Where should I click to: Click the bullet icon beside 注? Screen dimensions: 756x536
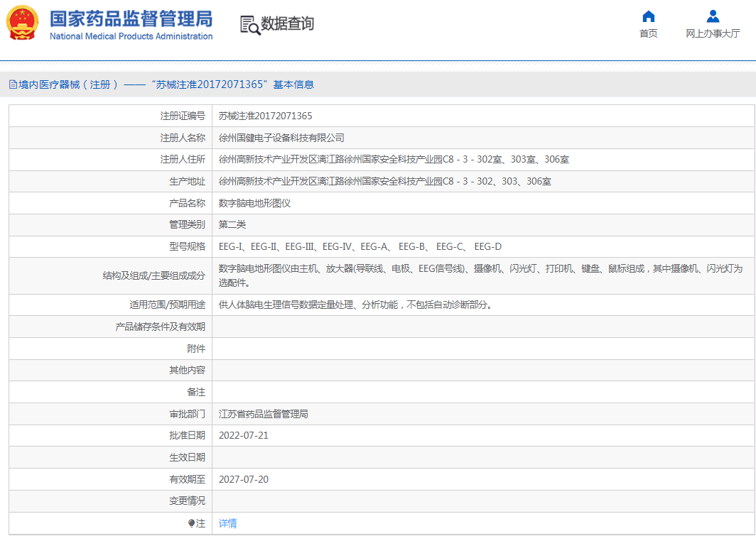tap(191, 523)
